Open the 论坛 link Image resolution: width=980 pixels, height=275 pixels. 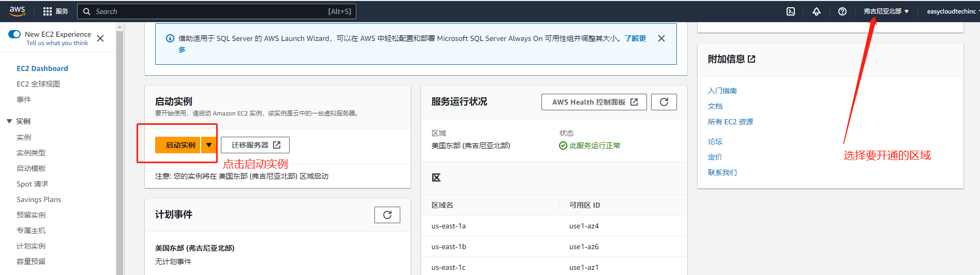click(x=715, y=141)
